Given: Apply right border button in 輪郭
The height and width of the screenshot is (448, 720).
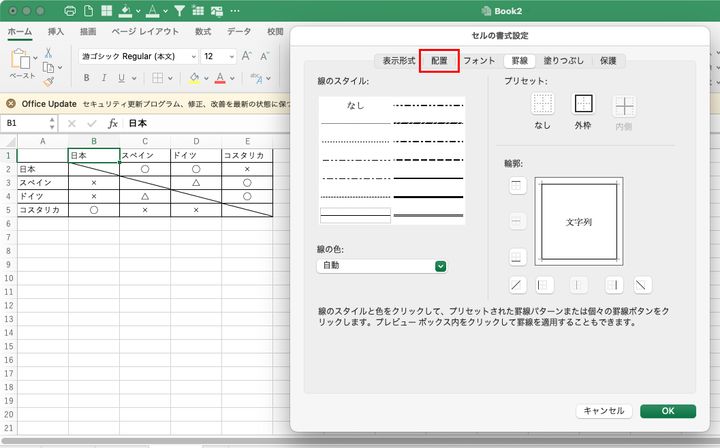Looking at the screenshot, I should click(613, 285).
